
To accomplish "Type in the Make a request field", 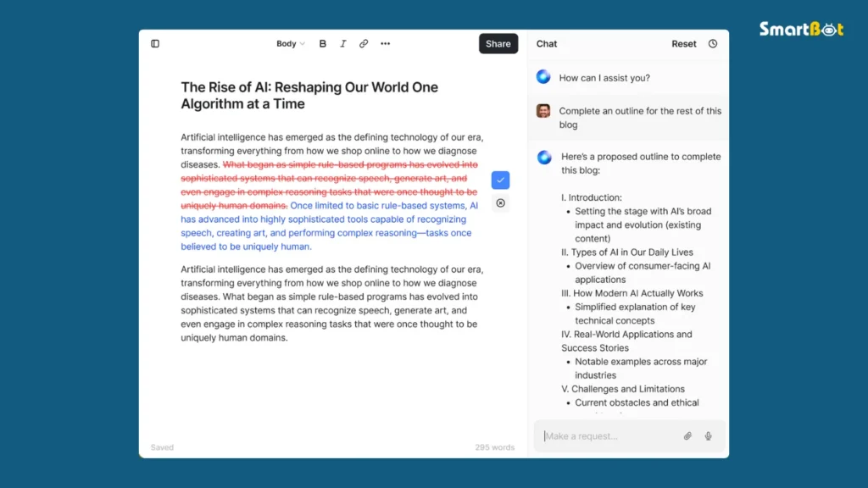I will (x=610, y=436).
